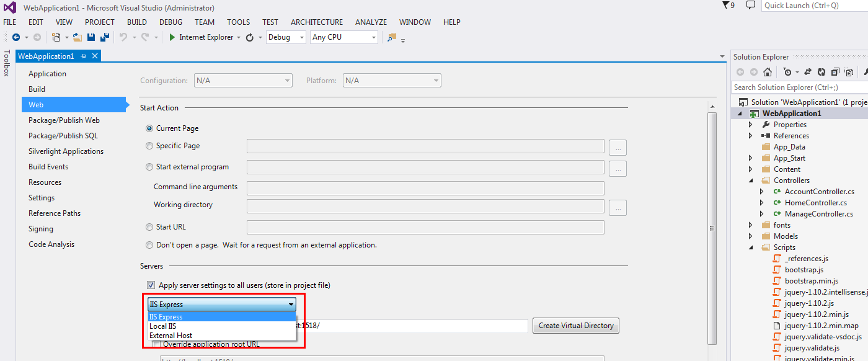Click the Refresh icon in Solution Explorer
Screen dimensions: 868x361
pos(821,71)
